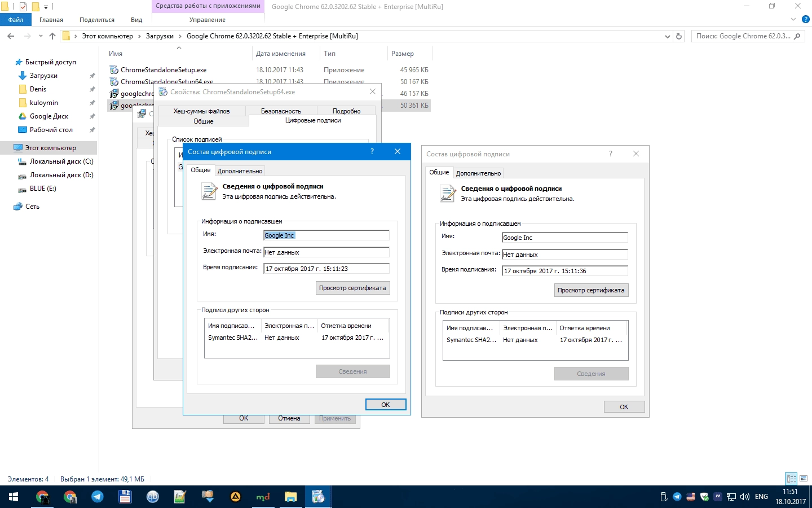
Task: Open recent locations dropdown arrow
Action: (41, 36)
